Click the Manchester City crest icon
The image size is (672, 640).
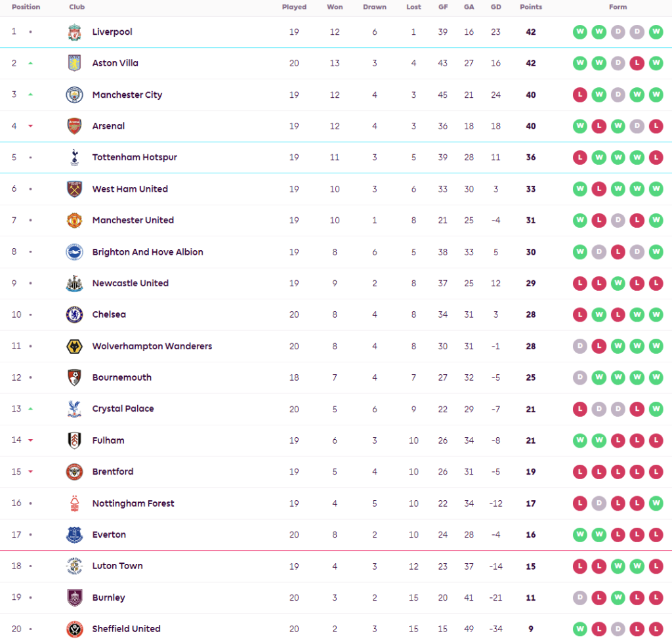pyautogui.click(x=74, y=95)
